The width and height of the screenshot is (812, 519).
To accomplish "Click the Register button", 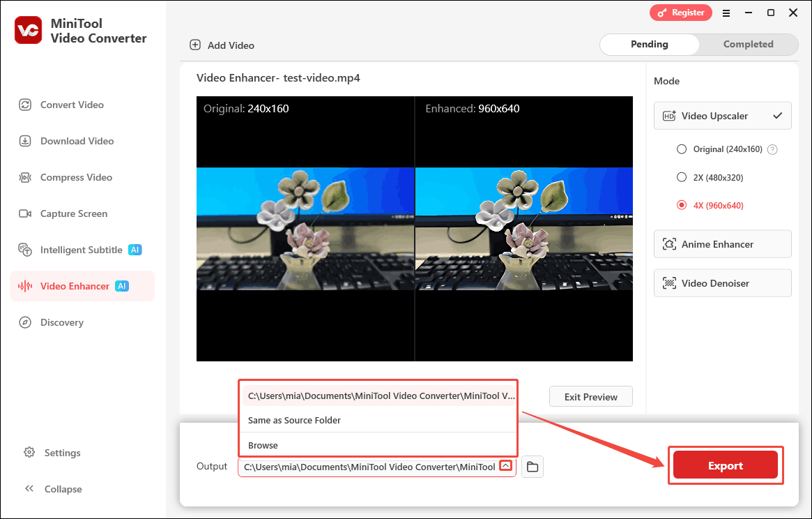I will pyautogui.click(x=681, y=13).
